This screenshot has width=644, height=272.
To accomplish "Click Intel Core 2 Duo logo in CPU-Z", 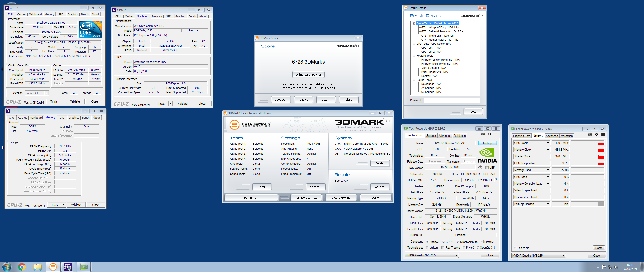I will [x=90, y=29].
